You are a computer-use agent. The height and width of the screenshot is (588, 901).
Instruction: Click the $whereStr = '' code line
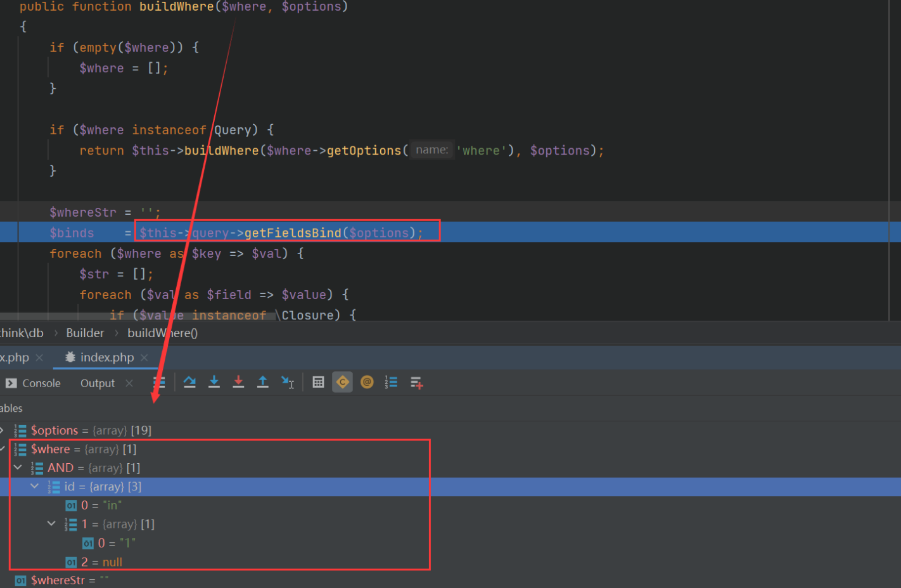(x=105, y=212)
